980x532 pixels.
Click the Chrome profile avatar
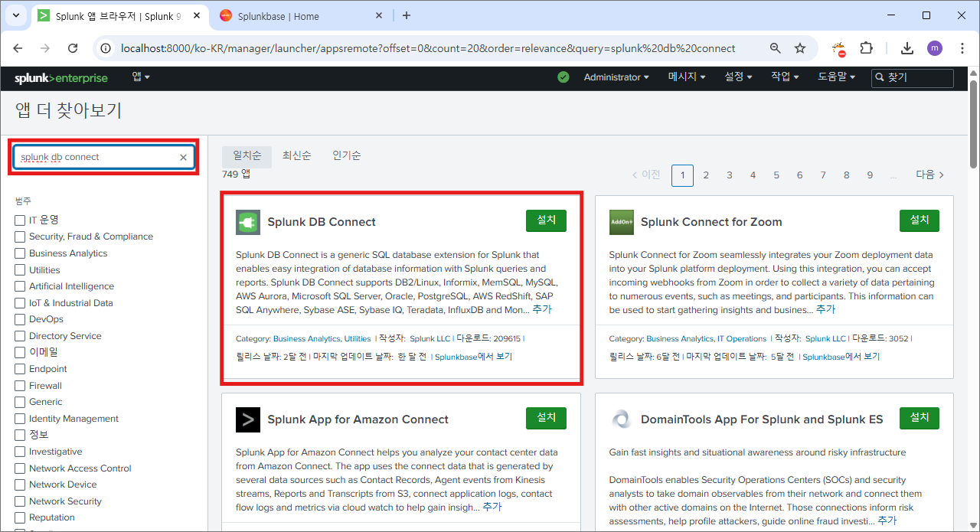click(x=935, y=48)
